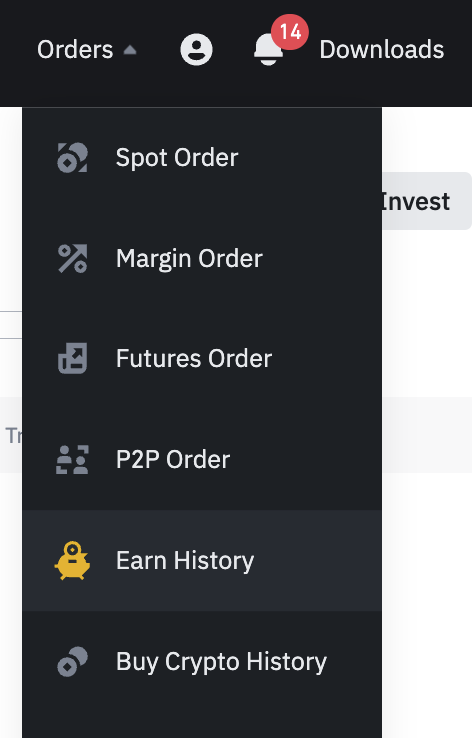Open the Orders menu label
The image size is (472, 738).
pyautogui.click(x=75, y=49)
